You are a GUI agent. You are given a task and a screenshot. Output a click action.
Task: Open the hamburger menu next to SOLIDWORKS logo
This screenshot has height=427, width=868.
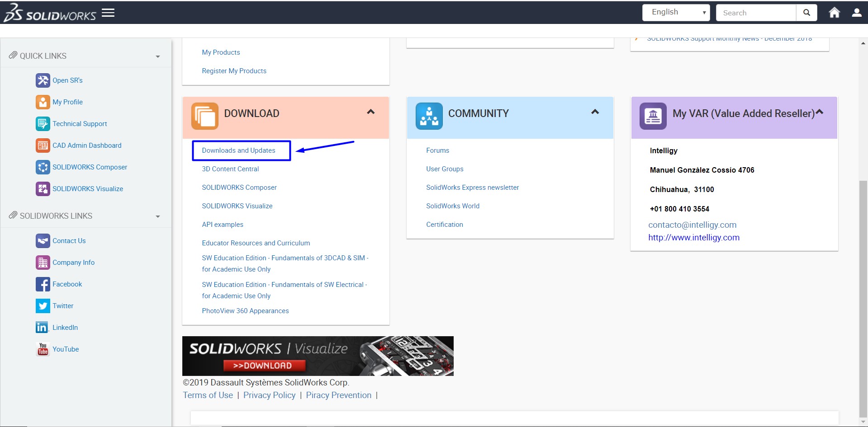108,13
